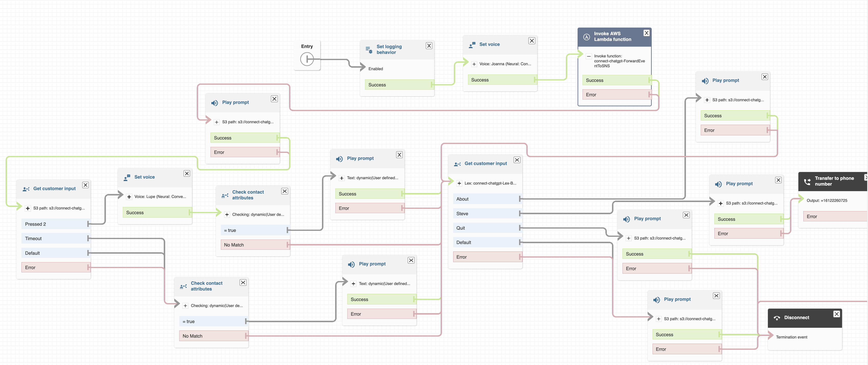Open Invoke AWS Lambda function title

pos(612,36)
